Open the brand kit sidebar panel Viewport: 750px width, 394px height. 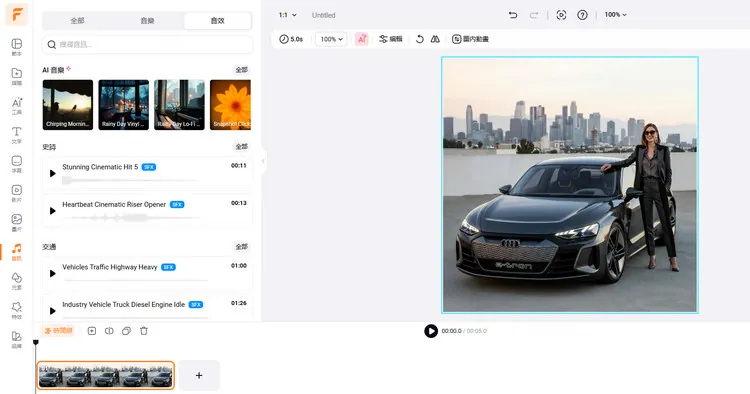pyautogui.click(x=16, y=339)
